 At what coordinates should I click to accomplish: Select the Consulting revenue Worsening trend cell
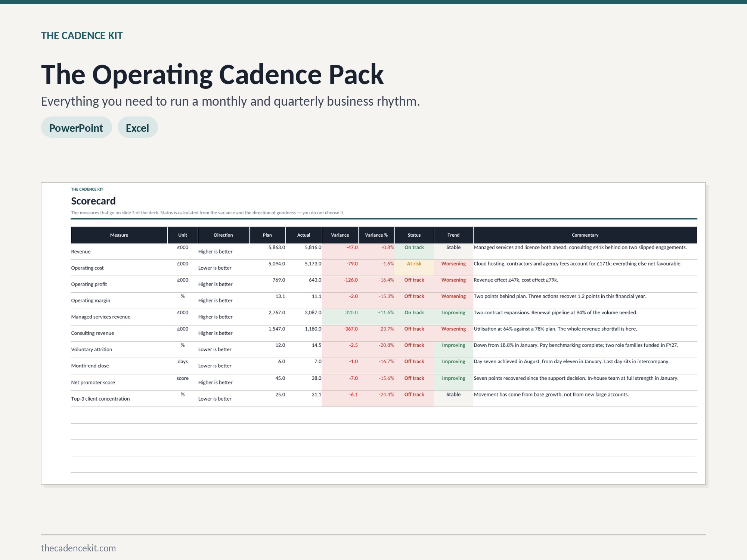(453, 333)
